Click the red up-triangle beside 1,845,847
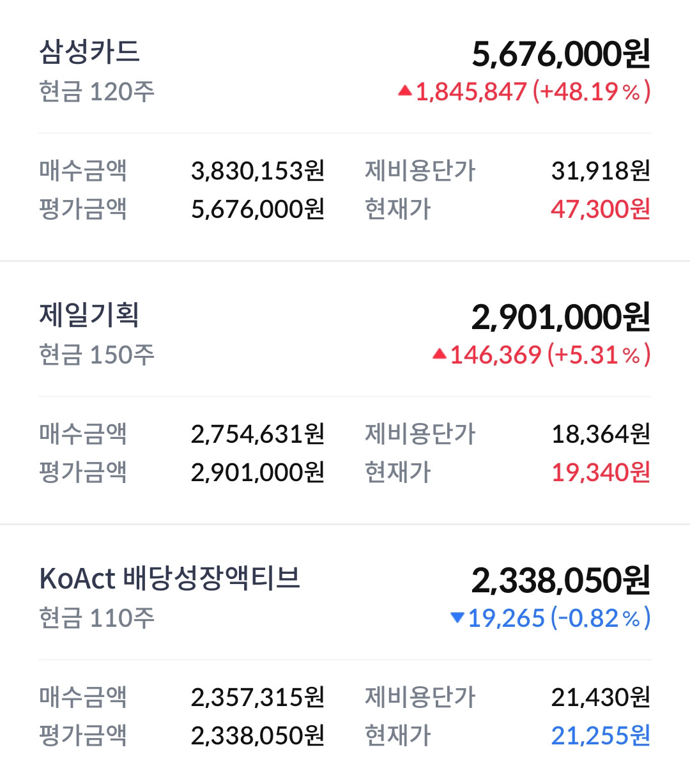Viewport: 690px width, 784px height. pyautogui.click(x=404, y=91)
